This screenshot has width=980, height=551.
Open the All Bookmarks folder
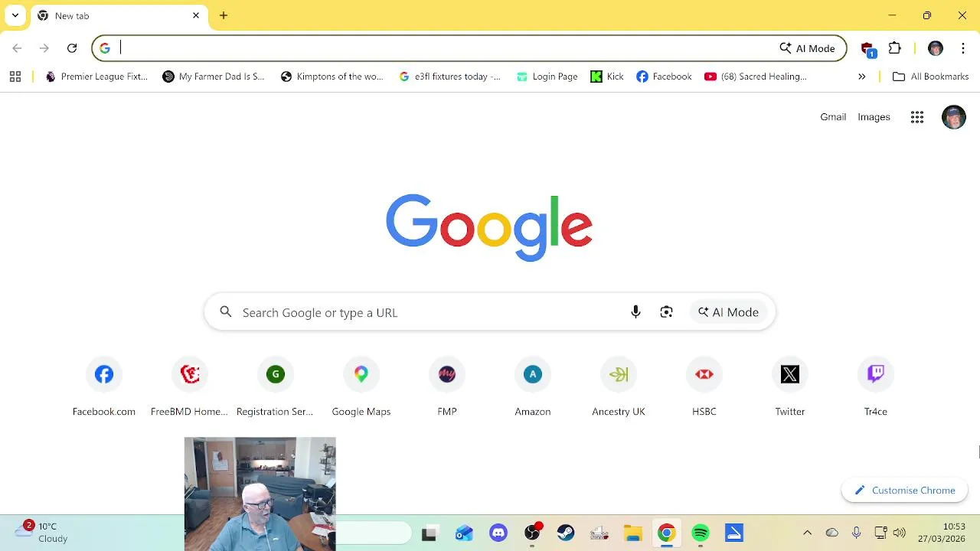pos(930,77)
